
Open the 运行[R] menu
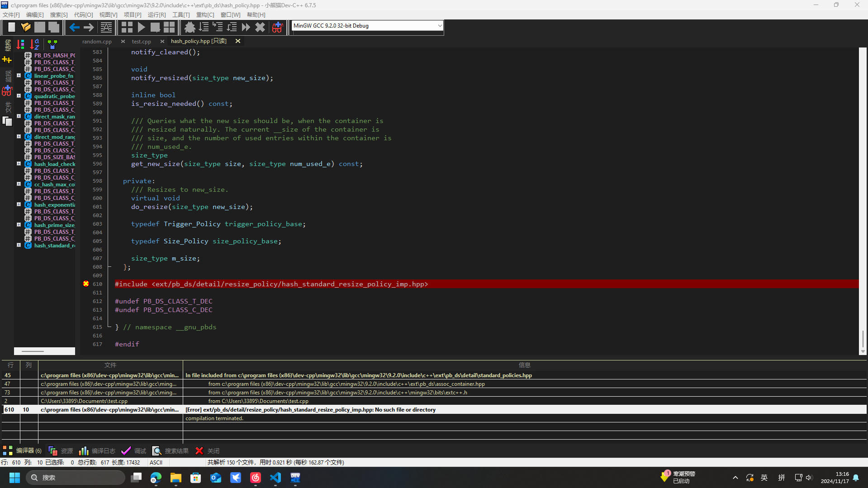pos(157,15)
